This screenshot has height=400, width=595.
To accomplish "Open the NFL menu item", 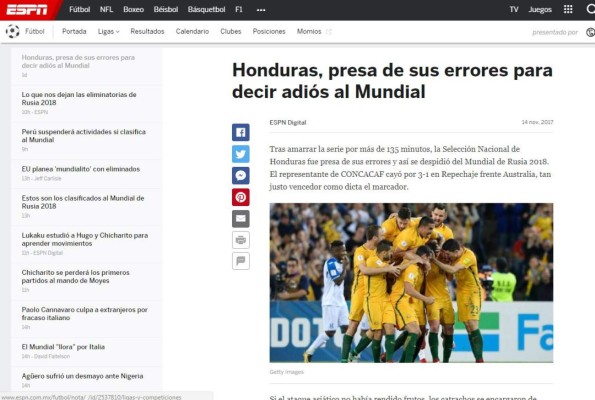I will [x=106, y=9].
